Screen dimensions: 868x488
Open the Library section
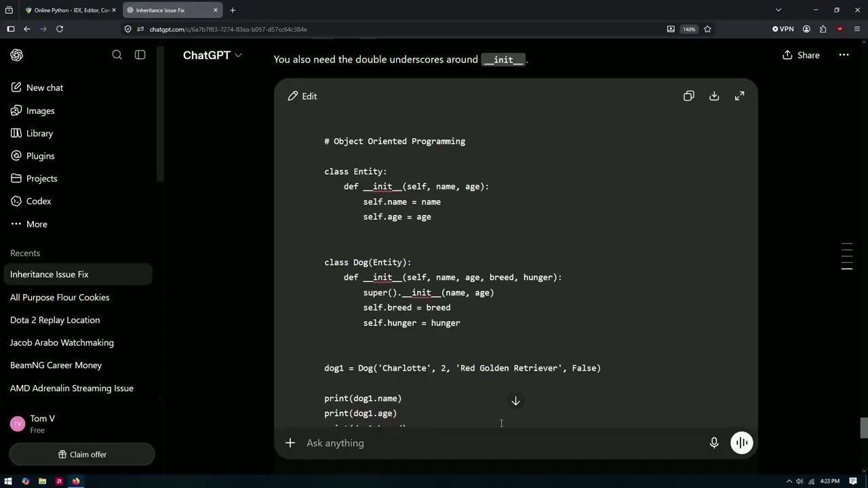click(x=78, y=134)
